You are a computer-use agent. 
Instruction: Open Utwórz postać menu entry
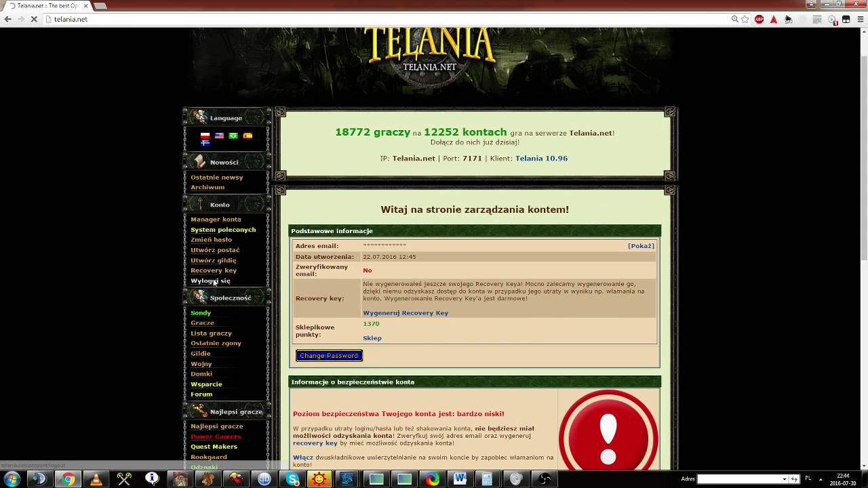(215, 250)
